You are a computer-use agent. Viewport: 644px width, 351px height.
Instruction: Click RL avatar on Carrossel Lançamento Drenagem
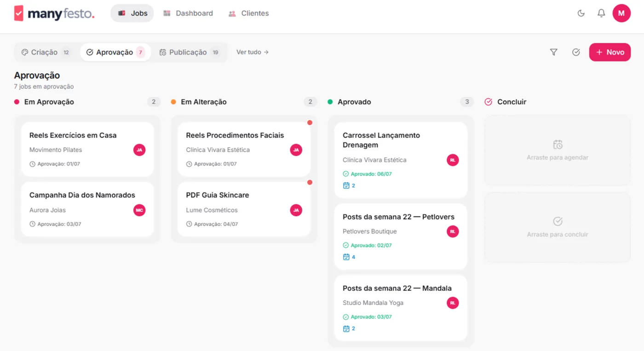click(453, 160)
